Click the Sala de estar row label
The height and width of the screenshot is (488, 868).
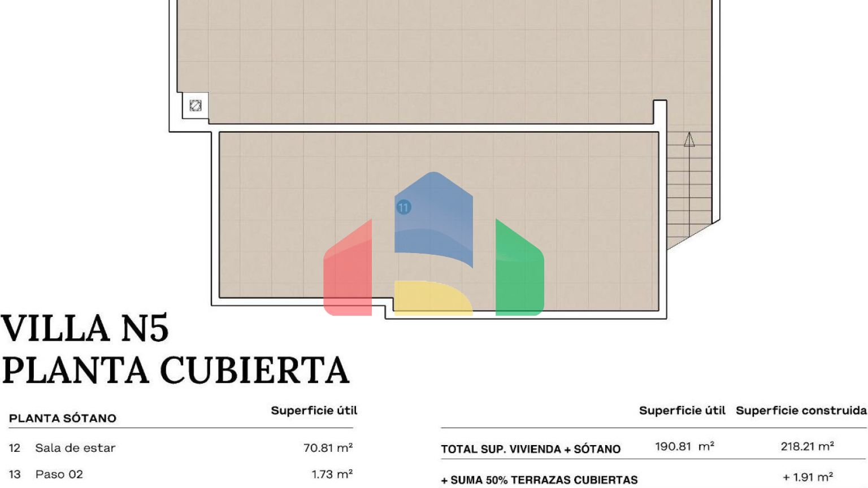(x=75, y=448)
